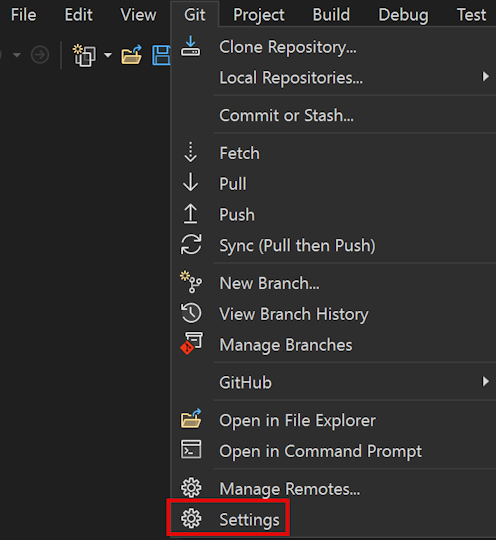The width and height of the screenshot is (496, 540).
Task: Open the navigation history dropdown arrow
Action: 17,55
